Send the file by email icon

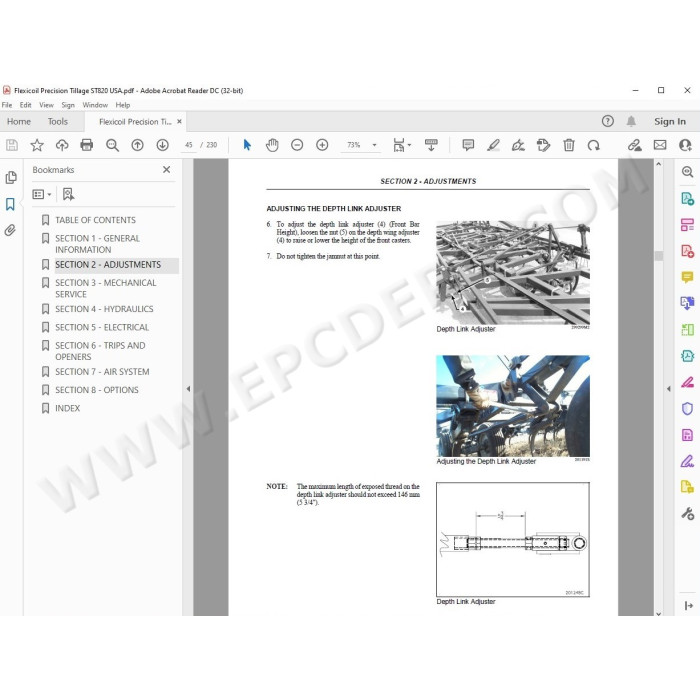[x=660, y=145]
